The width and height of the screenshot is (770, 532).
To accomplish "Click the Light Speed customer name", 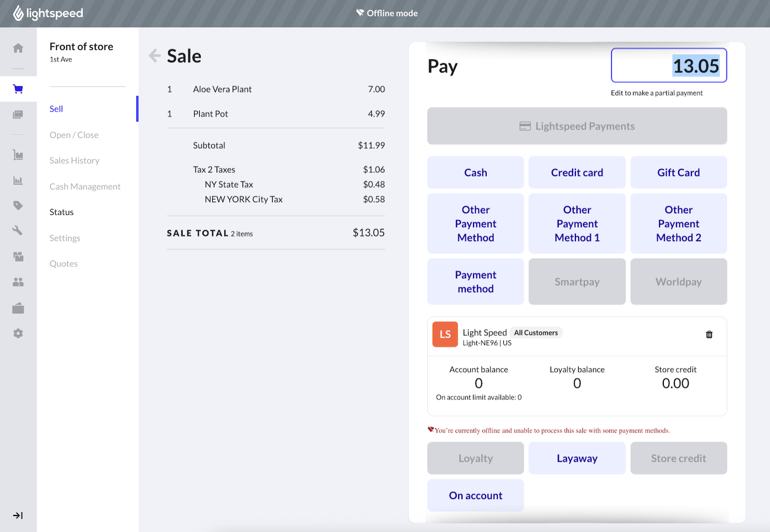I will pyautogui.click(x=485, y=332).
